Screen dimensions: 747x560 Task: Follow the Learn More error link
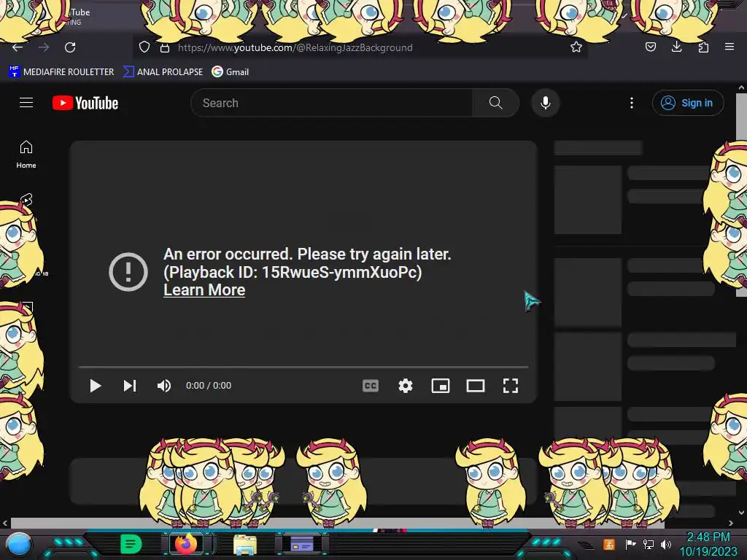point(204,290)
